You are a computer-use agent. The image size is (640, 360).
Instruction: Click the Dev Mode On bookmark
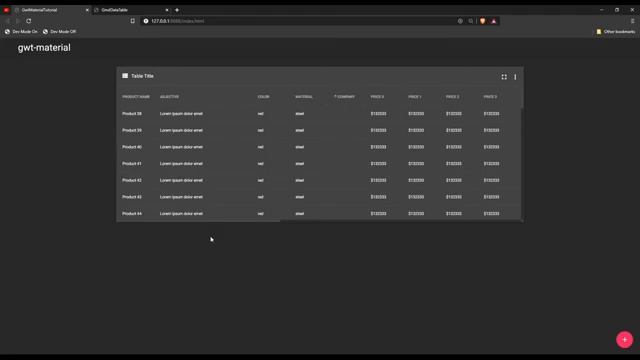(x=21, y=31)
